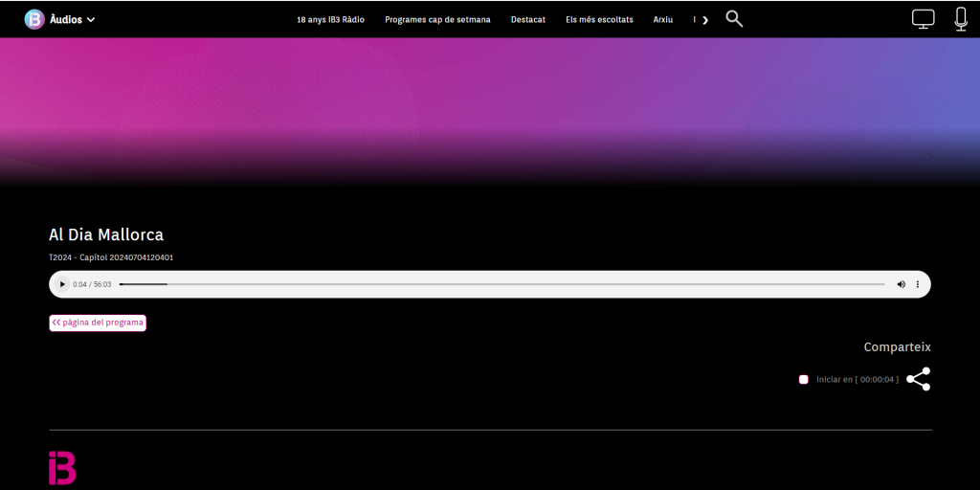Enable the 'Iniciar en' checkbox
This screenshot has height=490, width=980.
pyautogui.click(x=804, y=380)
